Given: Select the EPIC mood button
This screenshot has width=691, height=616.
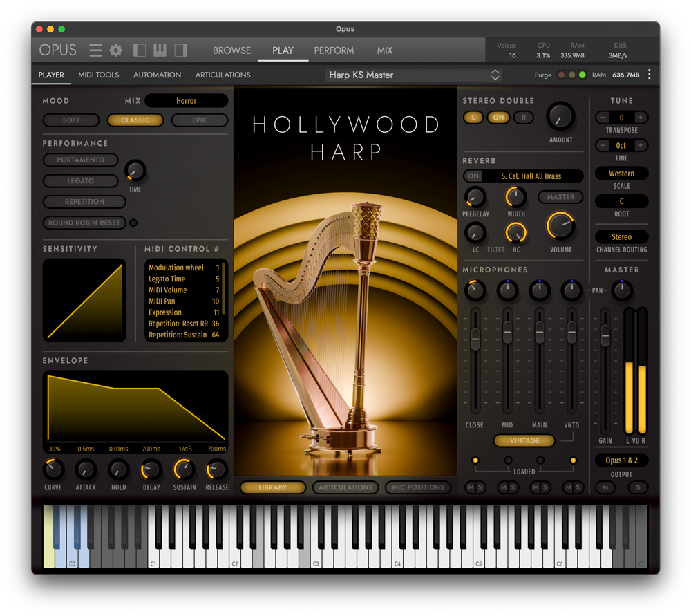Looking at the screenshot, I should click(x=200, y=120).
